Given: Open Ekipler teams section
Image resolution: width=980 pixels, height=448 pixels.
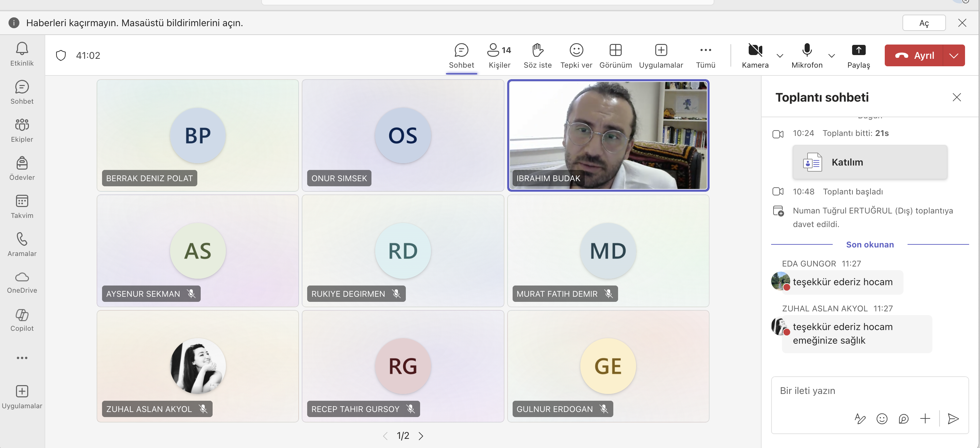Looking at the screenshot, I should pyautogui.click(x=22, y=131).
